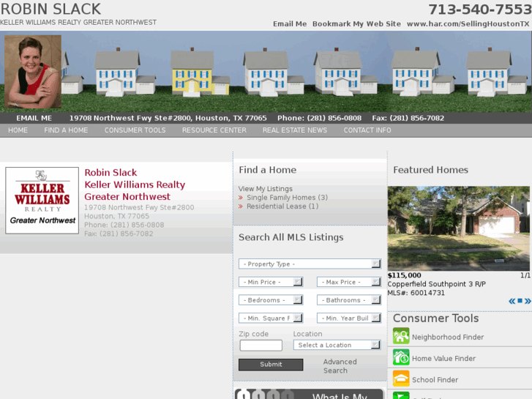Screen dimensions: 532x399
Task: Open the Bedrooms dropdown
Action: tap(271, 300)
